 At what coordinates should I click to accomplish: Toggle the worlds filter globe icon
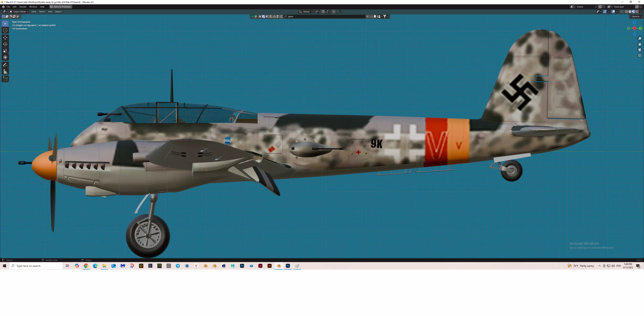coord(271,16)
